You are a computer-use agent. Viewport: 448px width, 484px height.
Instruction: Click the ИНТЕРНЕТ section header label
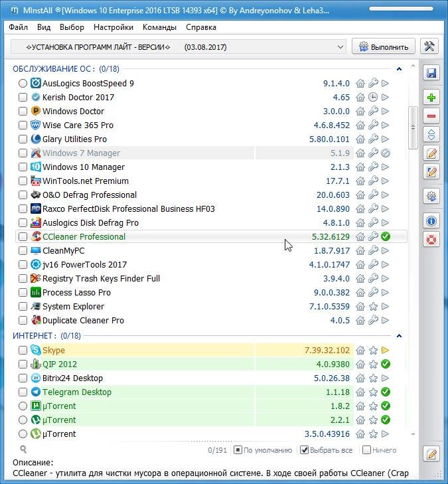pyautogui.click(x=46, y=335)
